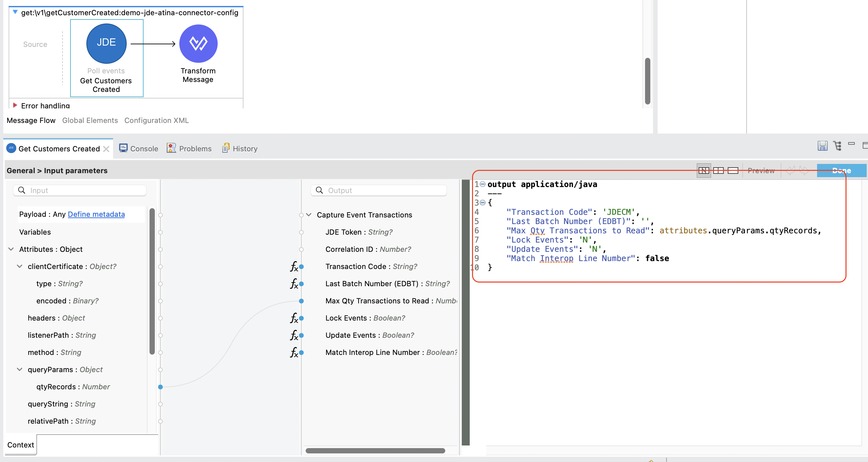The height and width of the screenshot is (462, 868).
Task: Click the JDE Get Customers Created component
Action: [107, 44]
